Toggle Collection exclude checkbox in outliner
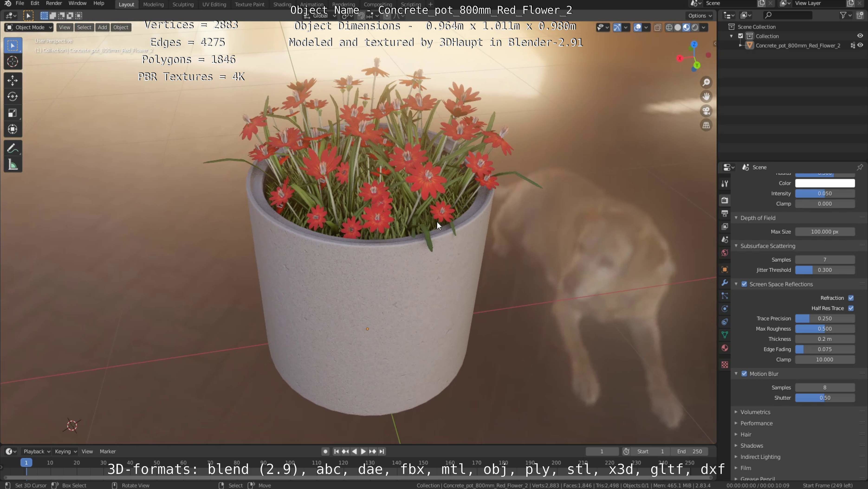This screenshot has width=868, height=489. pos(740,36)
